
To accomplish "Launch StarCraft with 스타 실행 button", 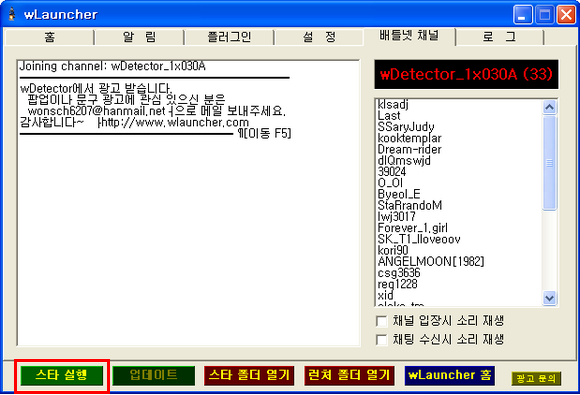I will click(x=62, y=375).
